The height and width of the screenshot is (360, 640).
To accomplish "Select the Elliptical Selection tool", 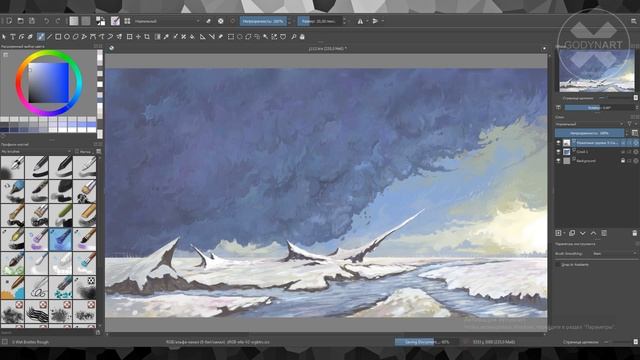I will pyautogui.click(x=240, y=37).
